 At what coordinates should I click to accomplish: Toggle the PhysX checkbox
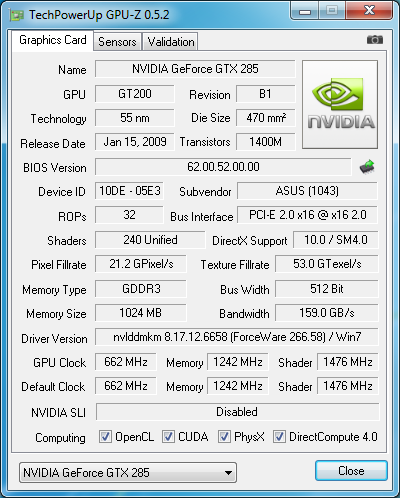224,436
